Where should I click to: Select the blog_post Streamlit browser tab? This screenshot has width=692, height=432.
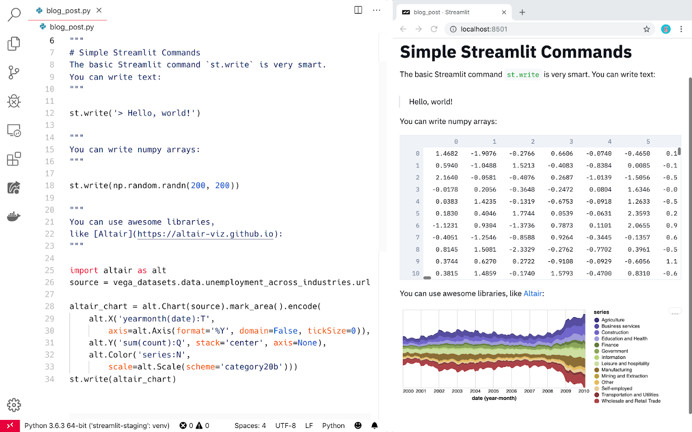click(454, 12)
